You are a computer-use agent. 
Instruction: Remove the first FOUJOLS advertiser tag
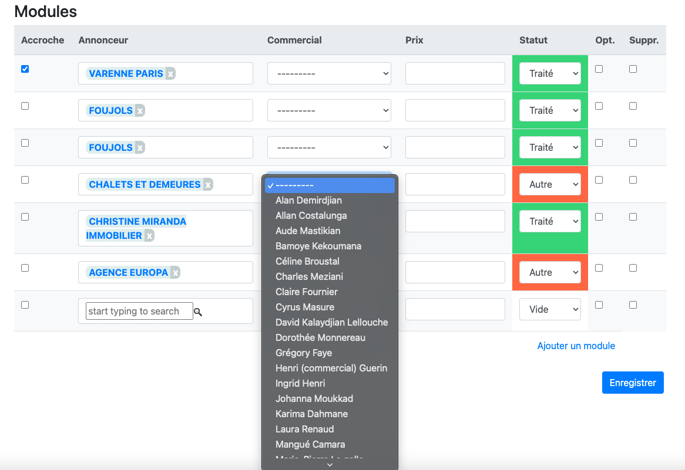pyautogui.click(x=140, y=111)
